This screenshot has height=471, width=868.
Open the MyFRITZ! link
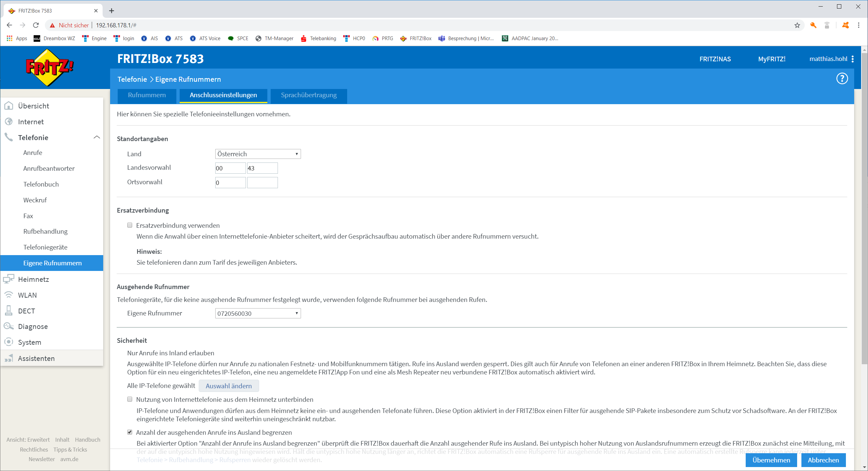(772, 59)
